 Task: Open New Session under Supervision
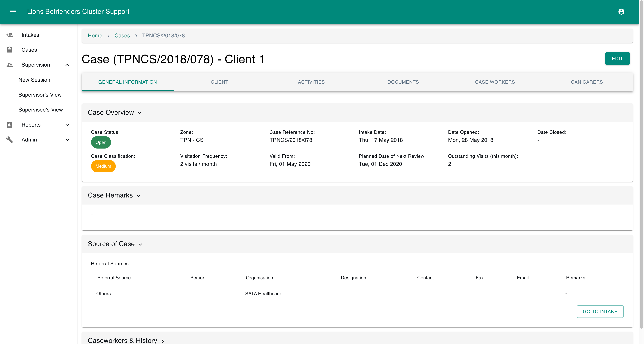coord(39,80)
